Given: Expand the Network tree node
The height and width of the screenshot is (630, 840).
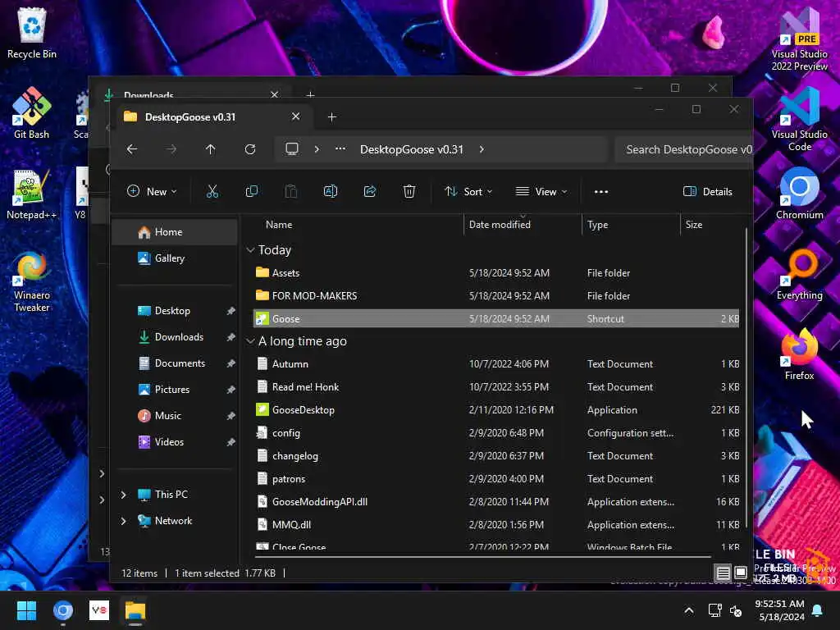Looking at the screenshot, I should click(x=124, y=521).
